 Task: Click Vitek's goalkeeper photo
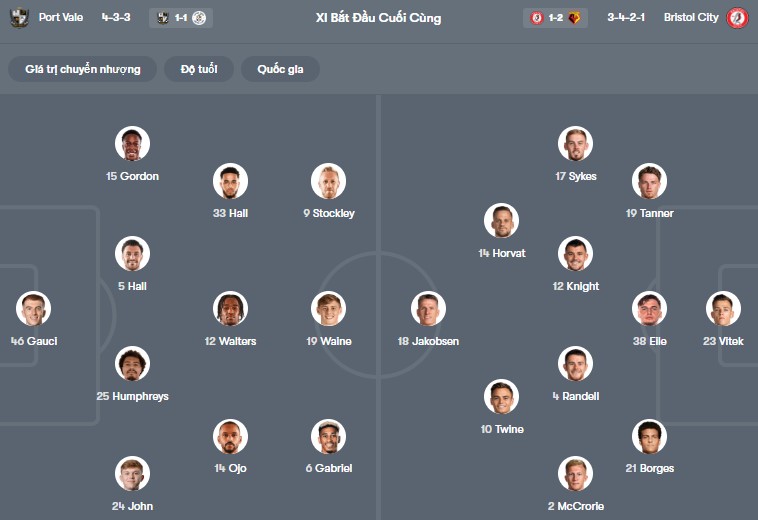tap(723, 309)
